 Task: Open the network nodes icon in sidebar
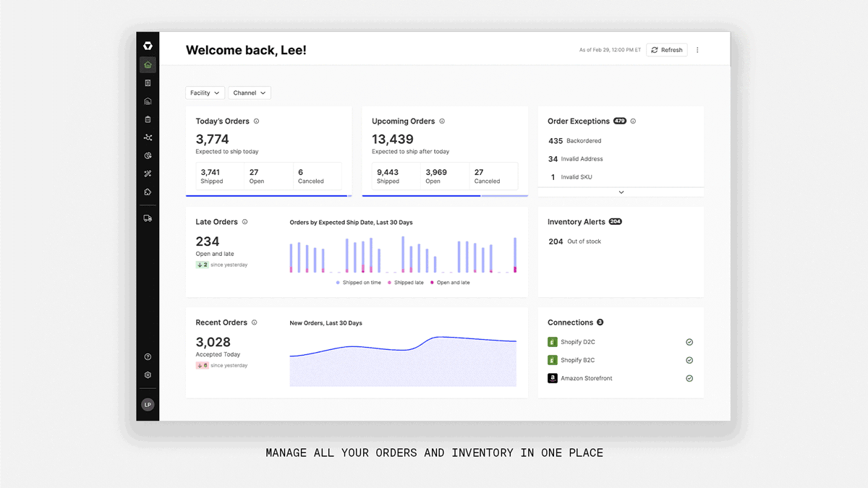coord(148,137)
